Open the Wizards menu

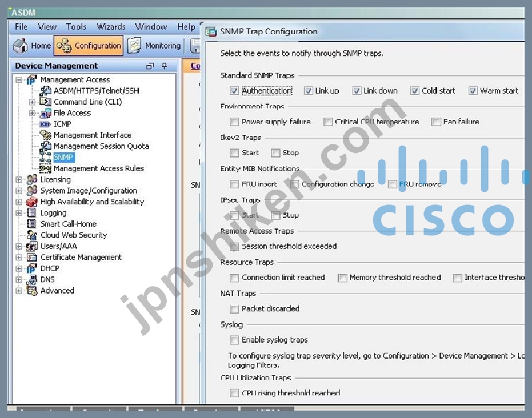[111, 26]
